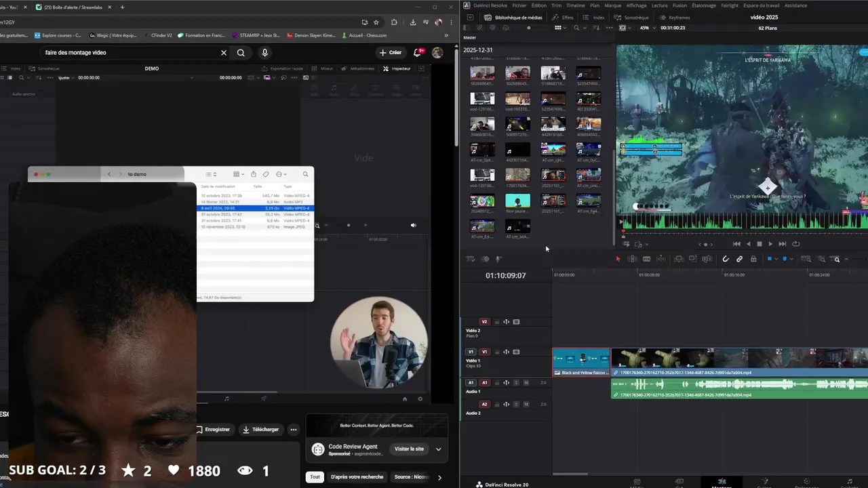Open the Fusion menu
The height and width of the screenshot is (488, 868).
coord(679,5)
